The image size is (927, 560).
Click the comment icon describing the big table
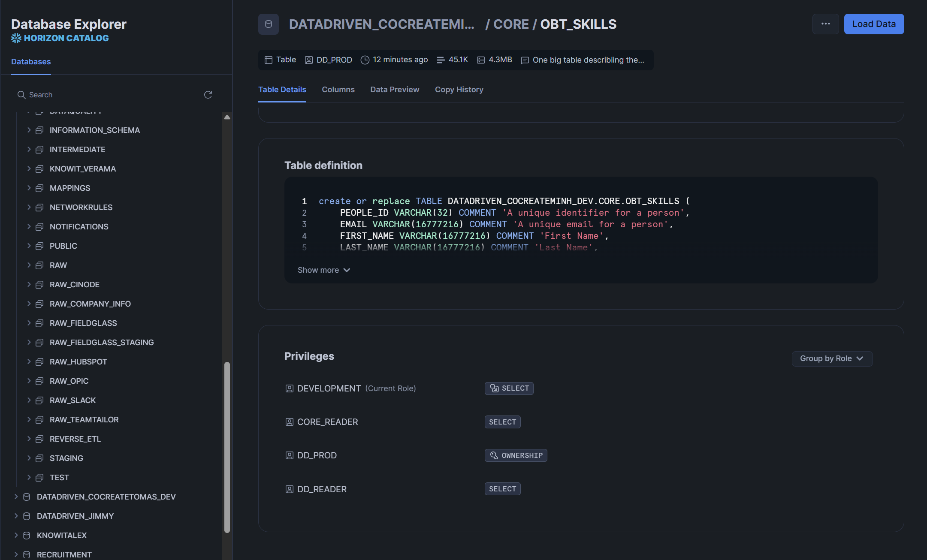[x=524, y=60]
